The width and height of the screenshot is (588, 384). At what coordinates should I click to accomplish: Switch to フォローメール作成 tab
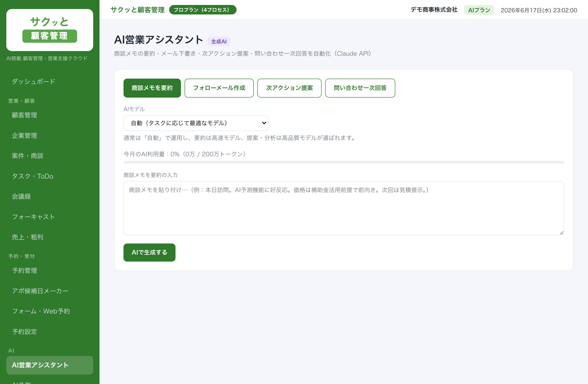coord(219,88)
